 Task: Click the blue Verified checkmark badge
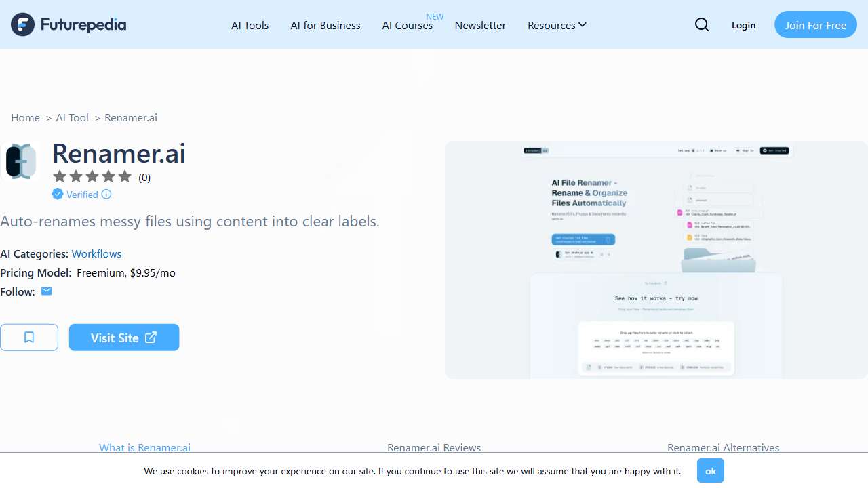58,195
